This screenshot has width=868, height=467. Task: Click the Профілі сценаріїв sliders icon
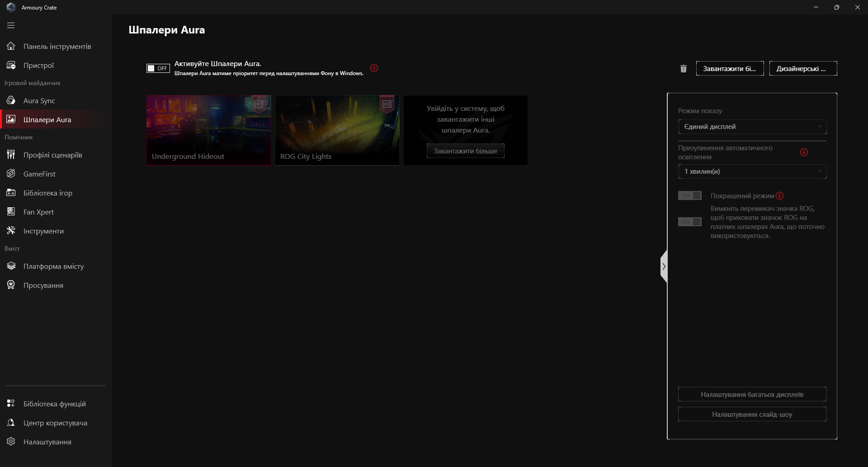pyautogui.click(x=11, y=155)
